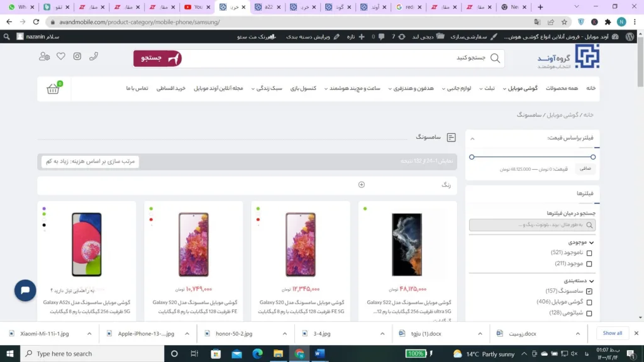Open Chrome profile avatar N

[x=621, y=22]
